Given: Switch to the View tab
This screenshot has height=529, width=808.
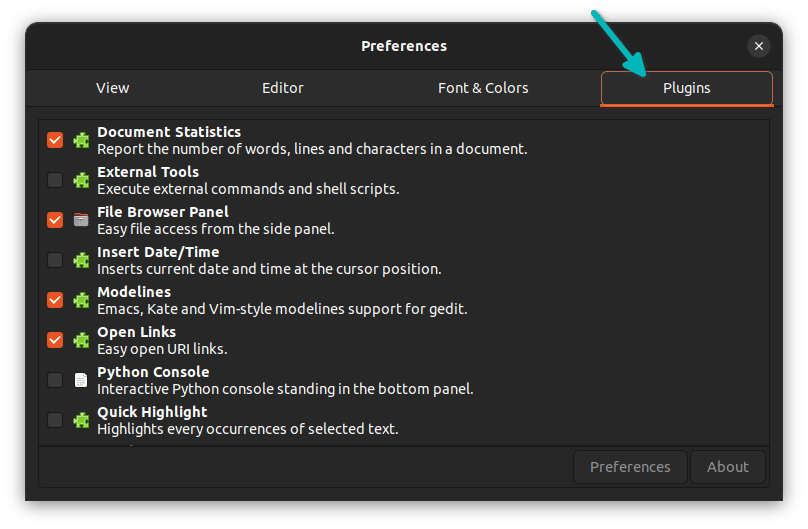Looking at the screenshot, I should (112, 88).
